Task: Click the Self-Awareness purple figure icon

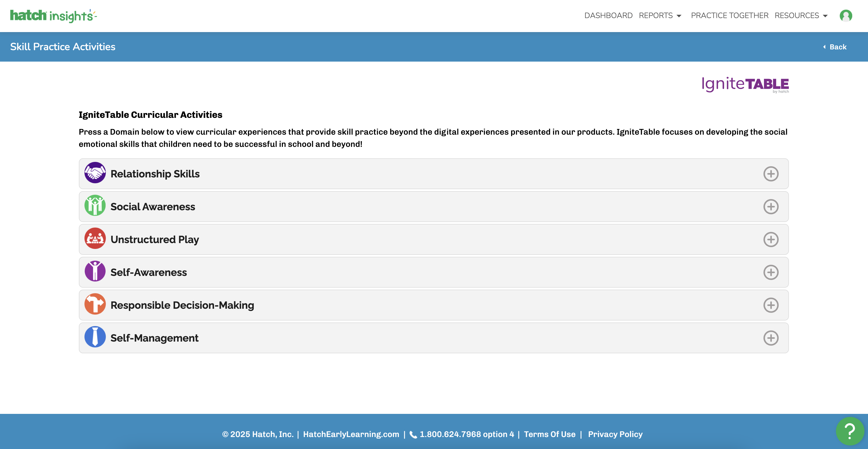Action: coord(95,271)
